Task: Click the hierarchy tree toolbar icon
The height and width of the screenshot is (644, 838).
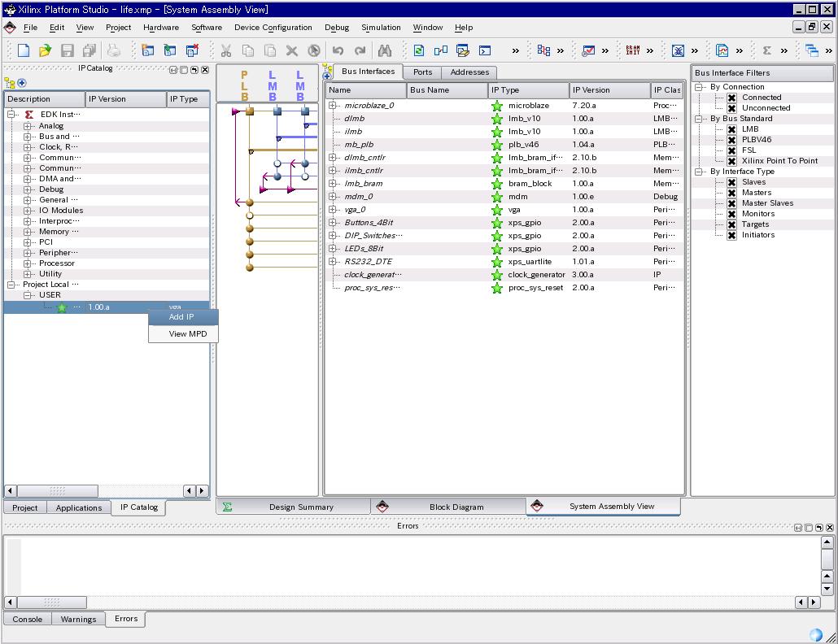Action: coord(543,50)
